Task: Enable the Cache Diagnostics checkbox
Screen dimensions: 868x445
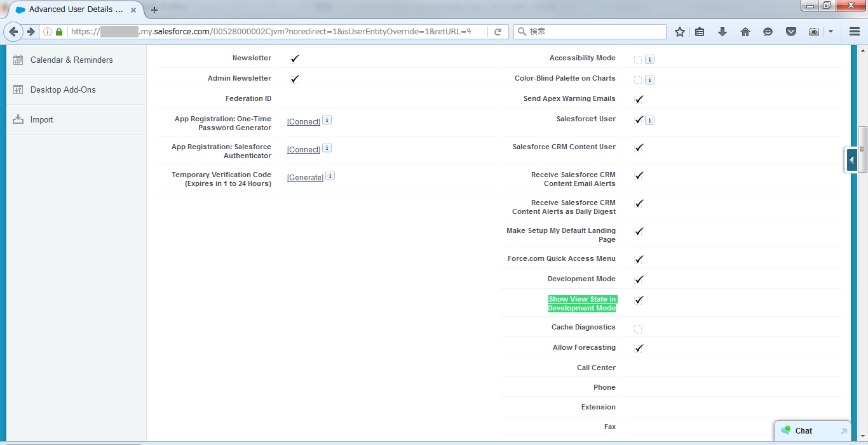Action: pos(638,329)
